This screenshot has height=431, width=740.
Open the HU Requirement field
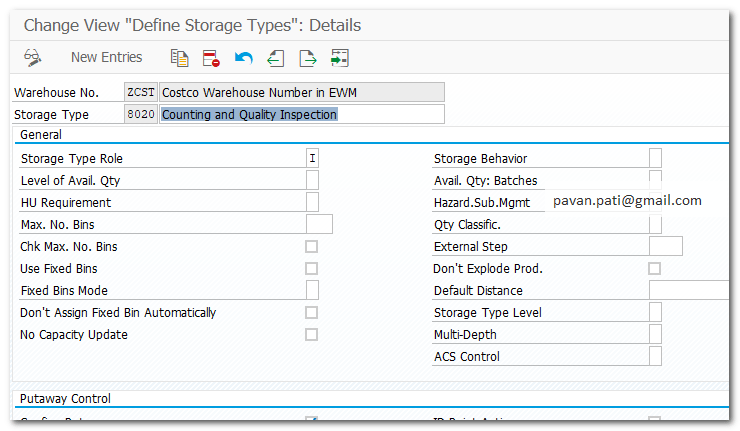tap(312, 202)
